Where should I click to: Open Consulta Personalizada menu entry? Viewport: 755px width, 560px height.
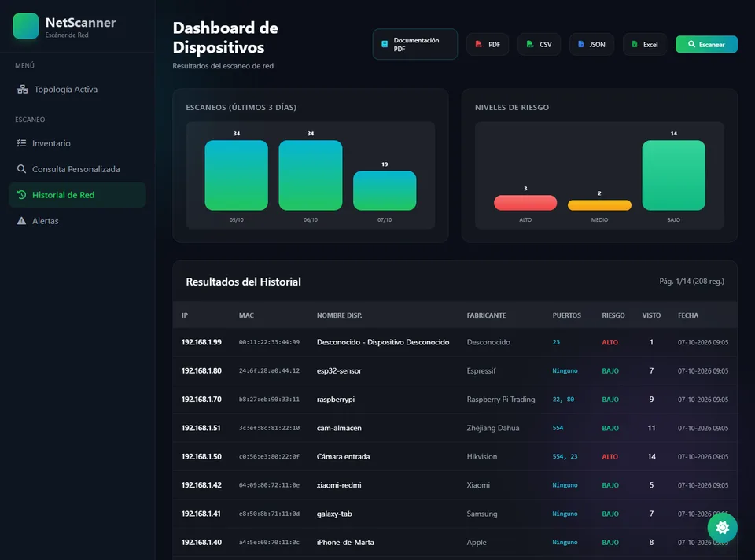[77, 169]
